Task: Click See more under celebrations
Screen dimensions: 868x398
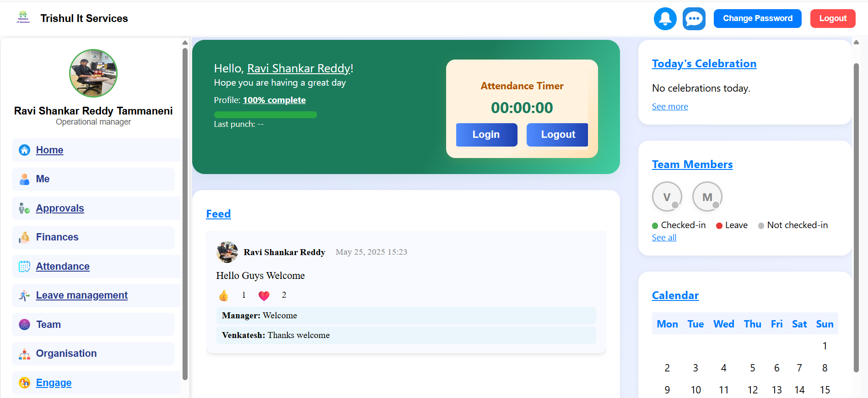Action: tap(670, 107)
